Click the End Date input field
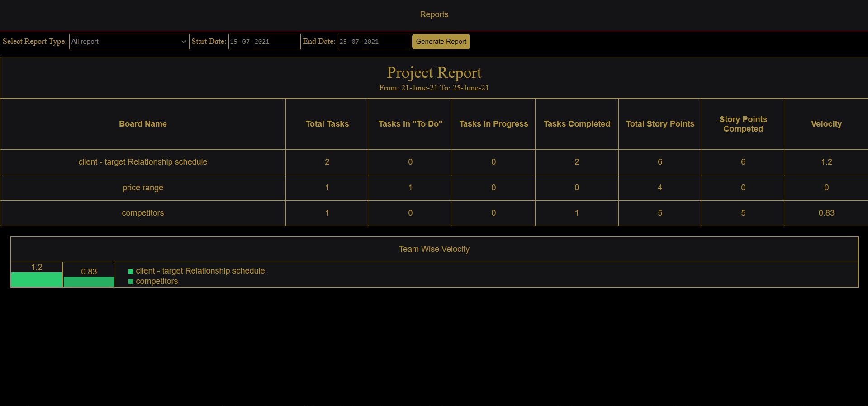 click(x=374, y=42)
